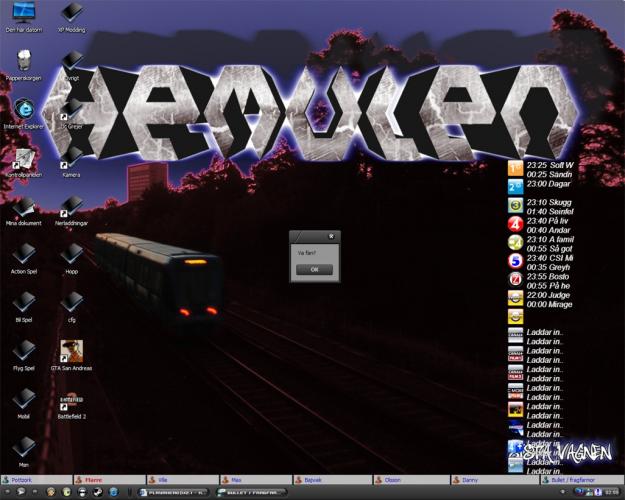This screenshot has width=625, height=500.
Task: Open the Postpark tab in the bottom bar
Action: coord(20,480)
